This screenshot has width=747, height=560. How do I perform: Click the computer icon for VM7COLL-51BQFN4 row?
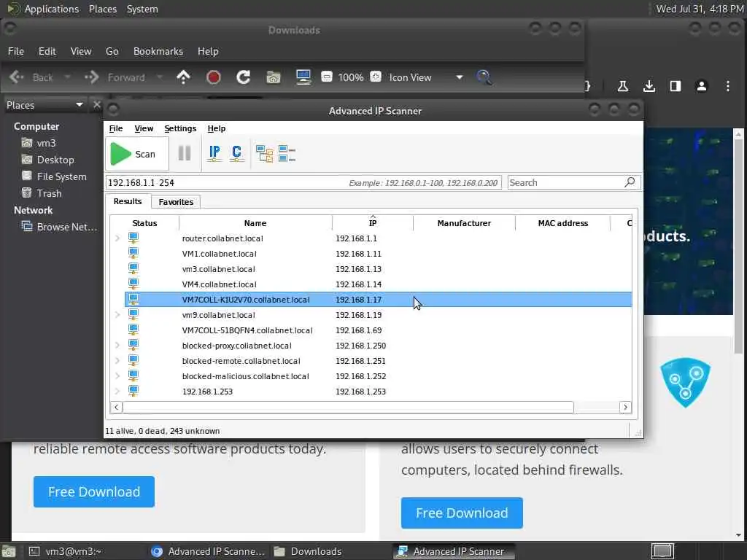click(133, 330)
